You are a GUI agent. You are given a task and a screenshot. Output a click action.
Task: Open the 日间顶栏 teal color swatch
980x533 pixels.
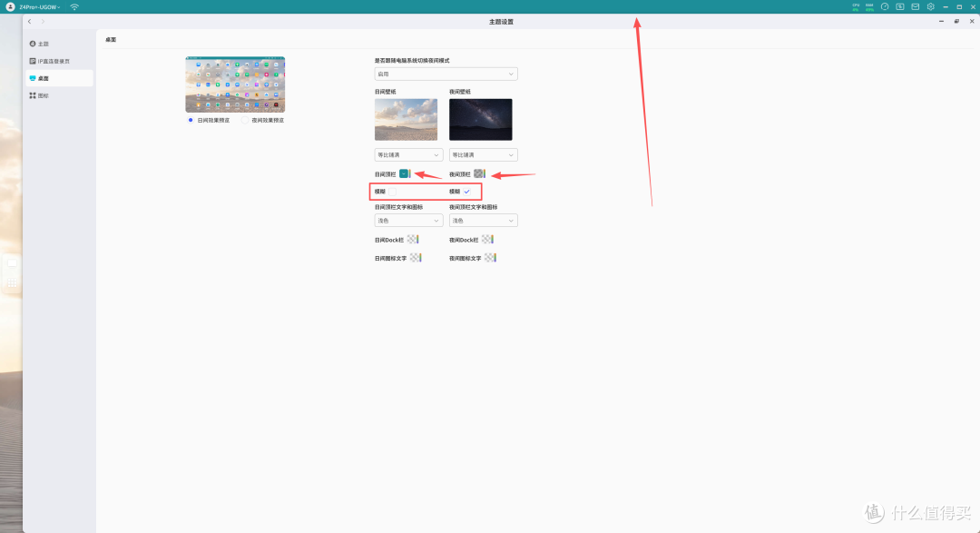tap(405, 174)
